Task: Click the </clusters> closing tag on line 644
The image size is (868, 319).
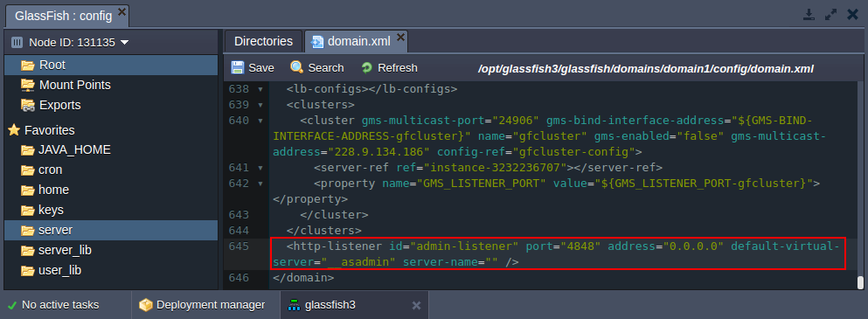Action: [x=323, y=230]
